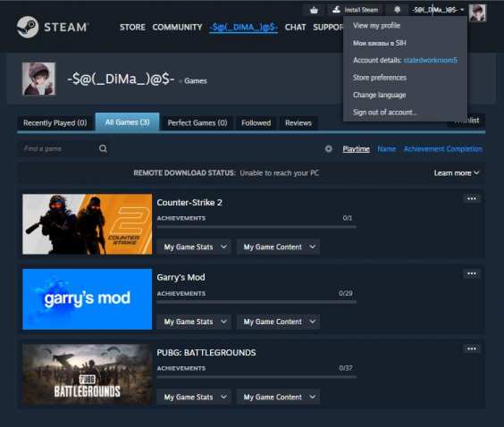Viewport: 504px width, 427px height.
Task: Switch to Followed tab
Action: (256, 122)
